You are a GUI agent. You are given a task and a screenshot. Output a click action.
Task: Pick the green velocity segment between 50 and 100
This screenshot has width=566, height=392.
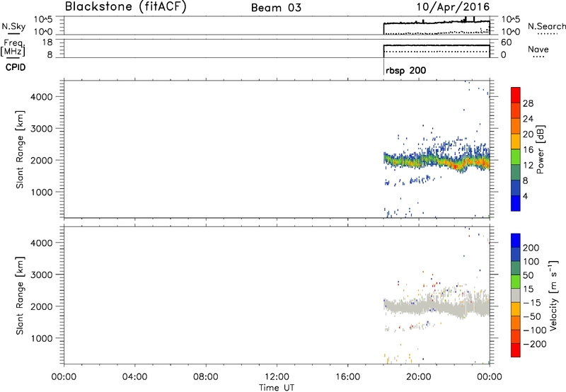click(x=516, y=268)
